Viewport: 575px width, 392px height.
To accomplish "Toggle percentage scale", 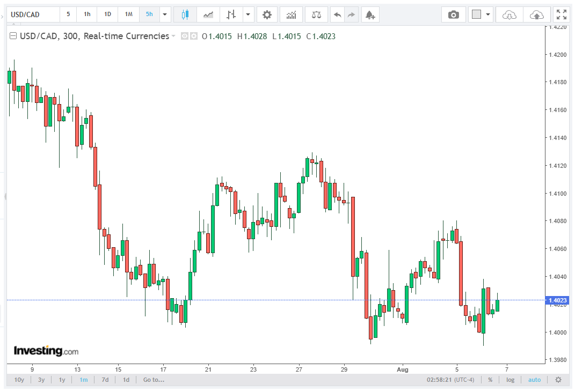I will (x=490, y=380).
